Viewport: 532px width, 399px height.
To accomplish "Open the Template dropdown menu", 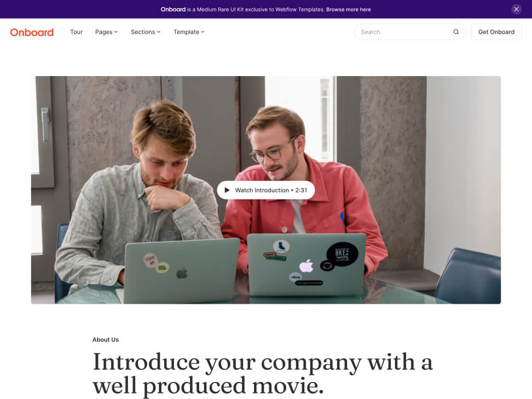I will coord(189,32).
